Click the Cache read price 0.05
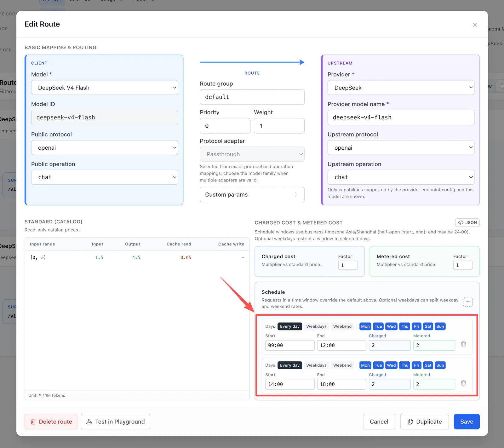The width and height of the screenshot is (504, 448). 186,257
